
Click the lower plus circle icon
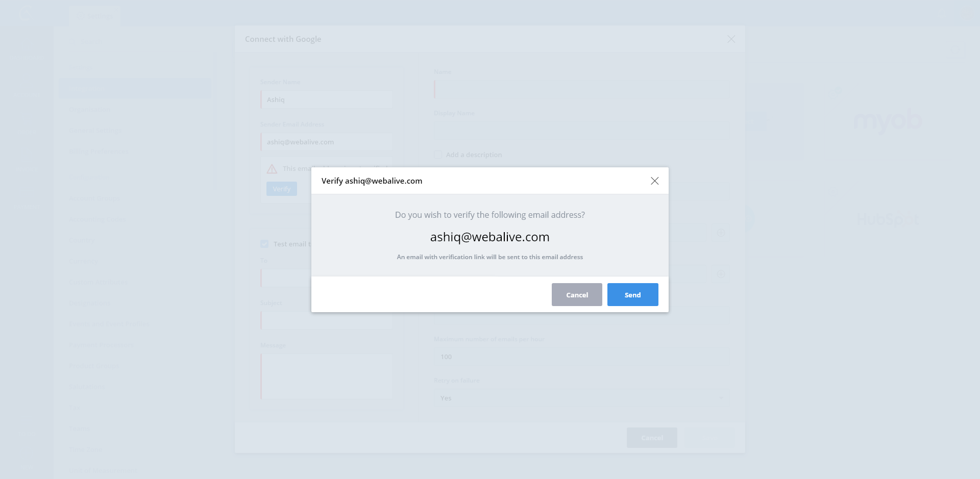(x=721, y=274)
